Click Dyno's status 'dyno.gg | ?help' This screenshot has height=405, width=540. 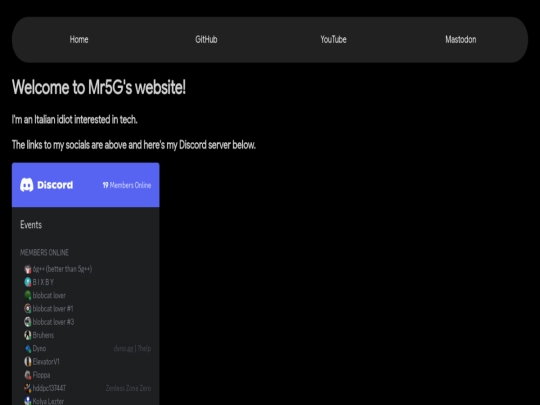click(x=132, y=349)
